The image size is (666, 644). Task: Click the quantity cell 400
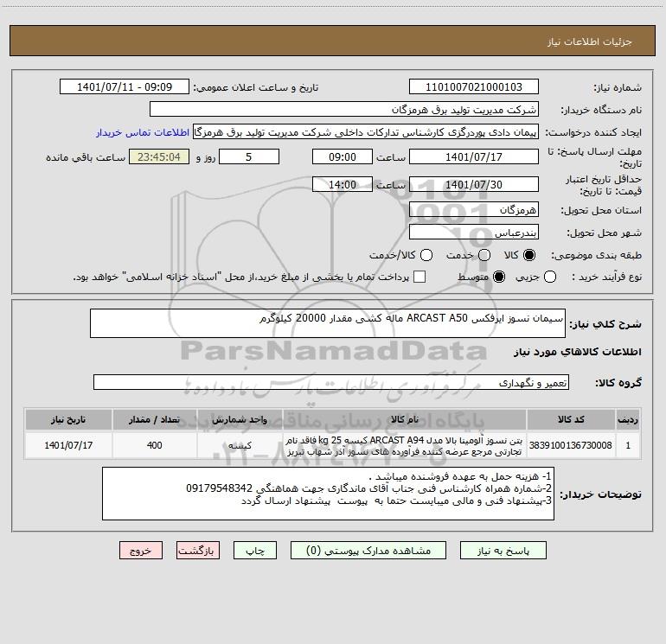[x=154, y=445]
